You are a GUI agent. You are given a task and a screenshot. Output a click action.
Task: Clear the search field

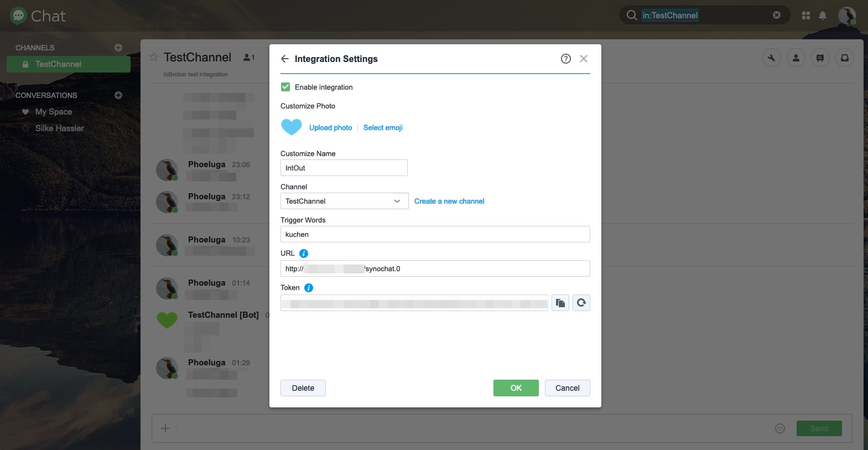point(777,15)
